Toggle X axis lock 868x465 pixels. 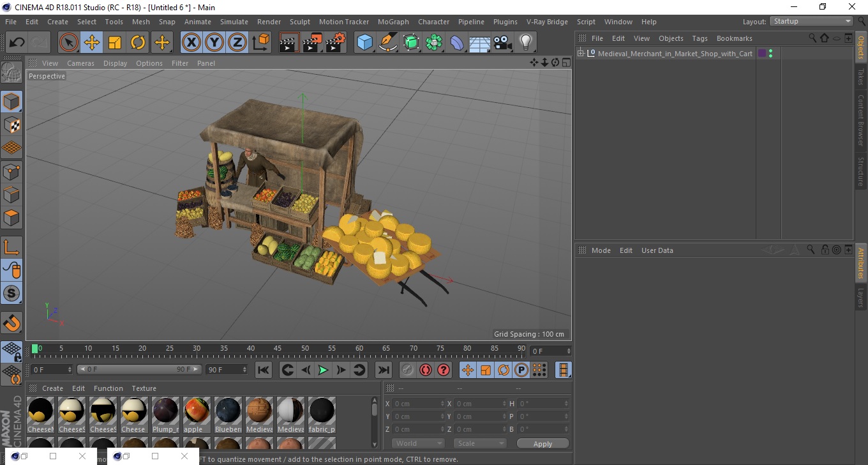tap(191, 43)
